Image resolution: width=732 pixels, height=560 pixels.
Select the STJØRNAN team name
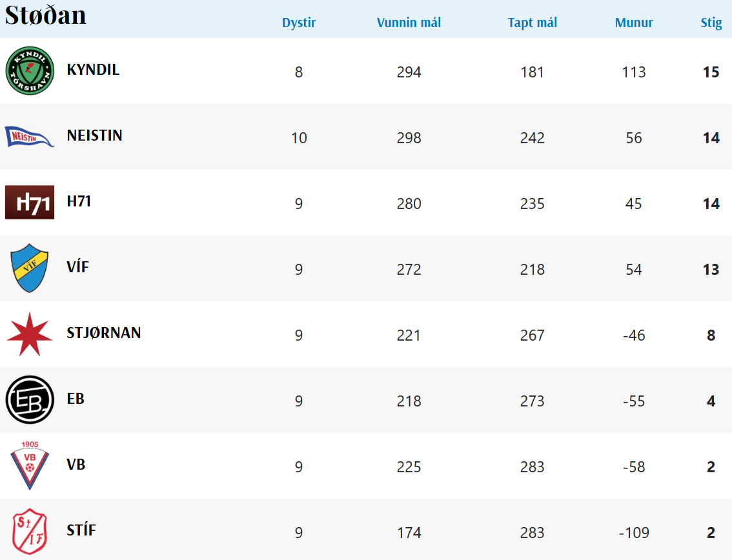point(103,333)
